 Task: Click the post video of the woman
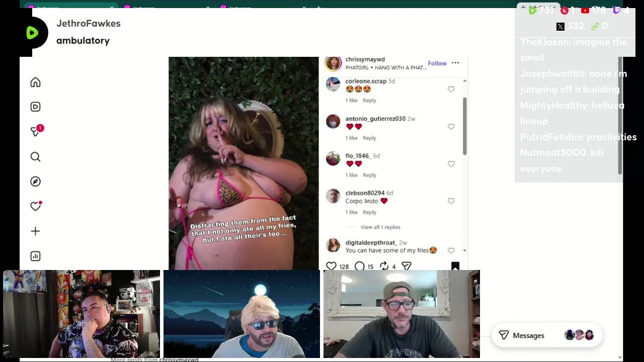click(244, 163)
